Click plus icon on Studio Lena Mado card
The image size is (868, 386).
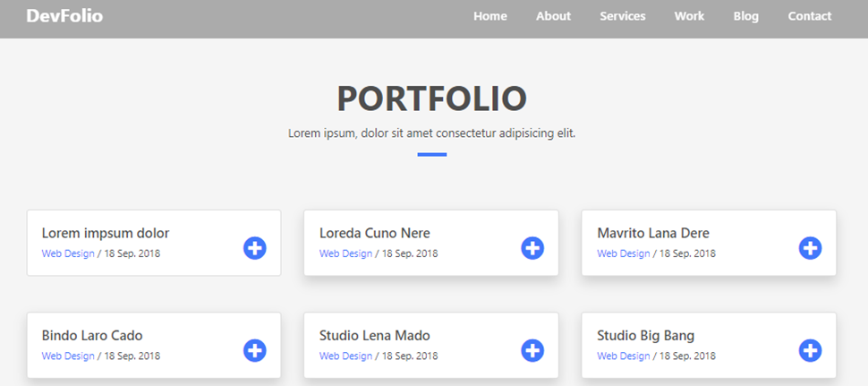532,350
